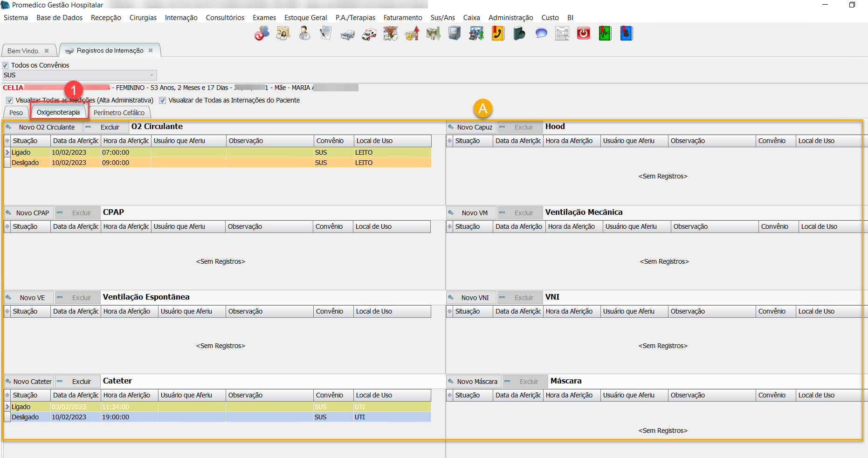Click the hospital bed toolbar icon

[x=347, y=34]
